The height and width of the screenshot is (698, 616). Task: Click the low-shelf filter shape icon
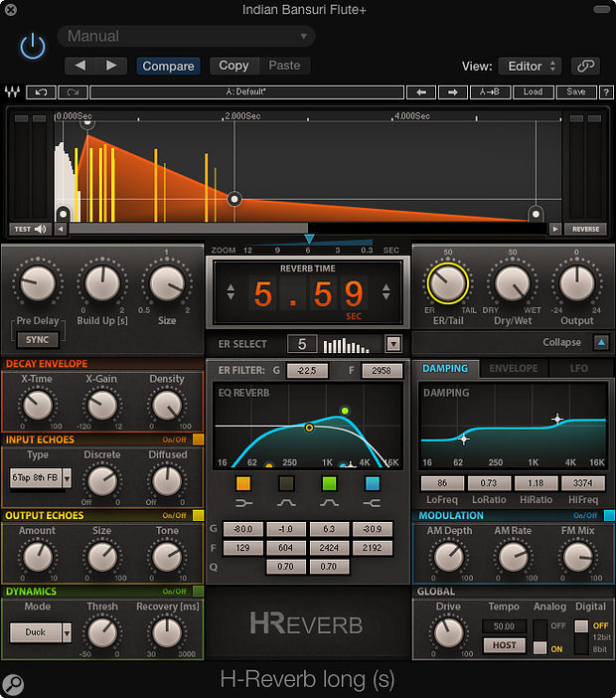coord(243,503)
